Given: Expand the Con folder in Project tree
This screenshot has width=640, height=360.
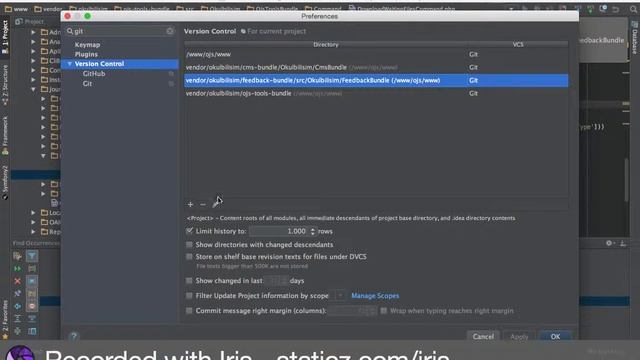Looking at the screenshot, I should tap(33, 70).
